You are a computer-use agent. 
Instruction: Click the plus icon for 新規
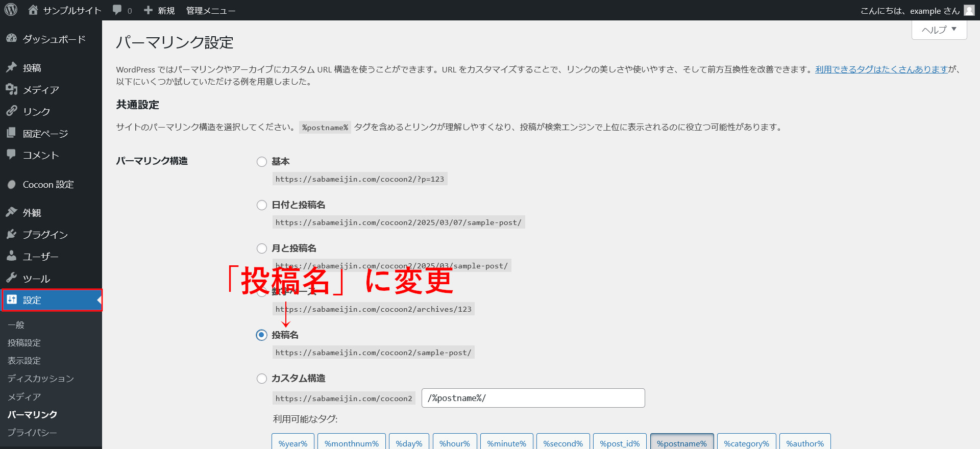point(148,10)
